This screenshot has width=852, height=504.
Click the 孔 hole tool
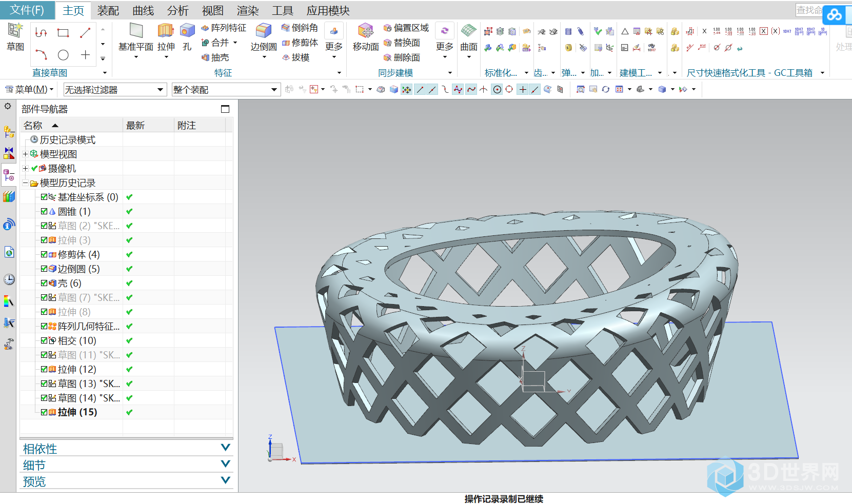[187, 37]
